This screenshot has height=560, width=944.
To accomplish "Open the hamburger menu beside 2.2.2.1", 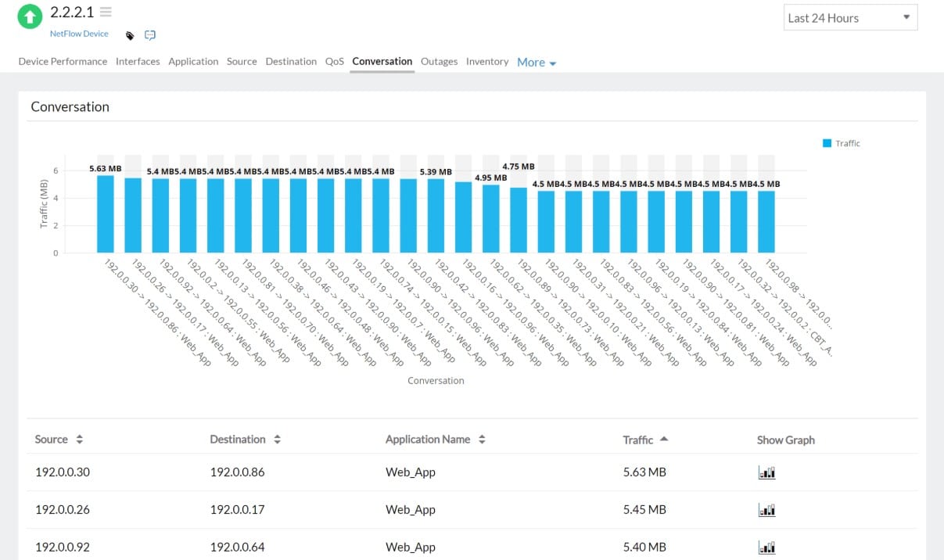I will click(x=106, y=13).
